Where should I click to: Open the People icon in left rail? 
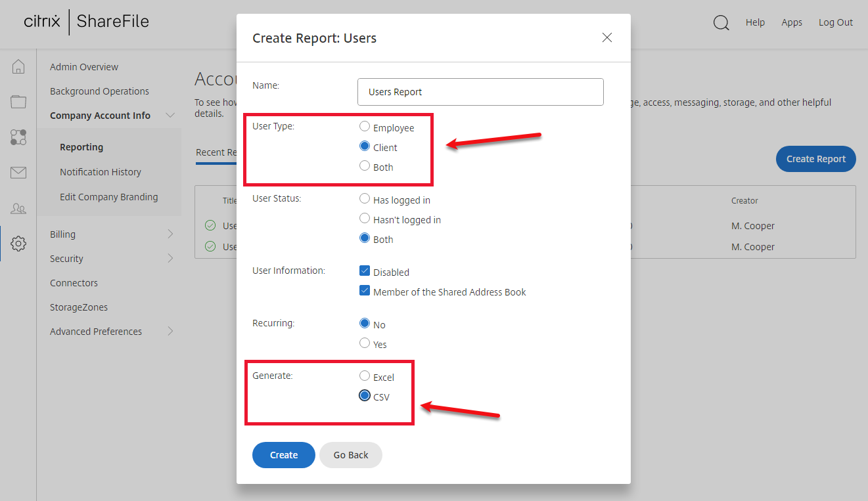coord(18,209)
